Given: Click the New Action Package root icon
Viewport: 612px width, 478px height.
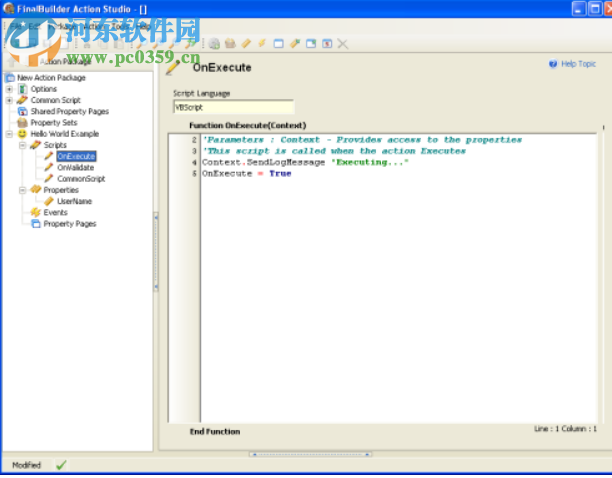Looking at the screenshot, I should [10, 78].
